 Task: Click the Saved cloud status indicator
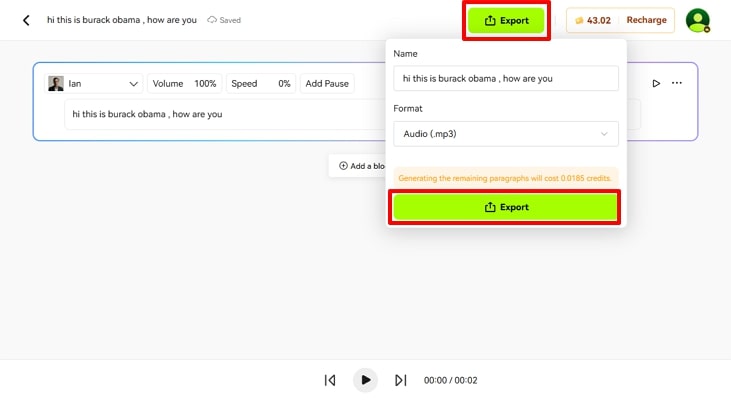(224, 20)
